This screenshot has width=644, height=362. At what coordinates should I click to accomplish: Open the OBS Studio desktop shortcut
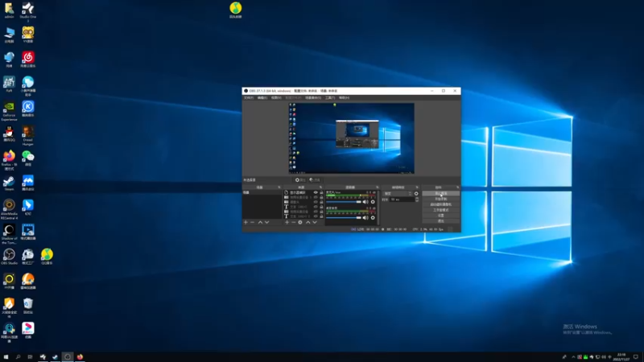point(9,257)
